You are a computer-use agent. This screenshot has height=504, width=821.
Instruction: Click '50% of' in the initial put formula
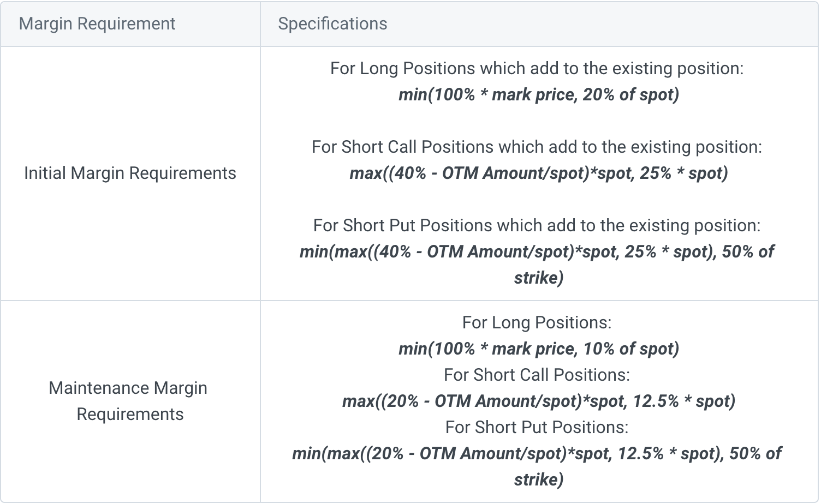coord(748,252)
